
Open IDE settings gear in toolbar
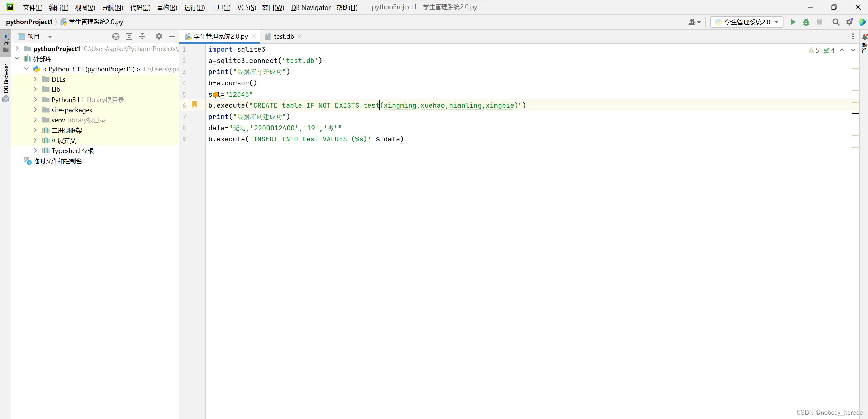tap(849, 22)
